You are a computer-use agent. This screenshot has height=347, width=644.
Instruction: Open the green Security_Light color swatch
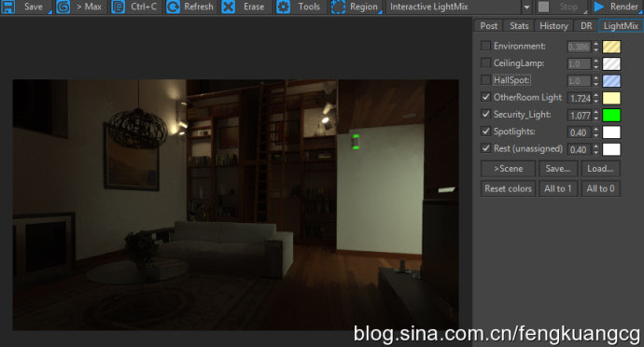point(611,115)
